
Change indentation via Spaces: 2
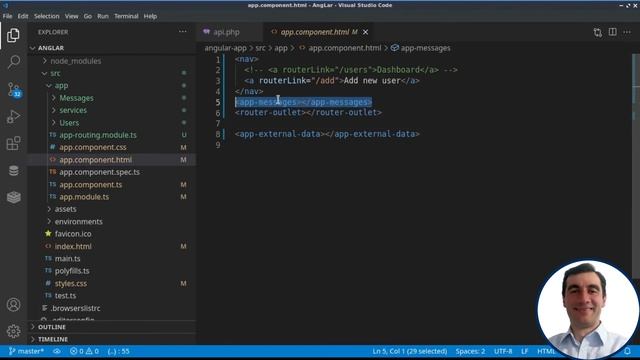[x=470, y=351]
